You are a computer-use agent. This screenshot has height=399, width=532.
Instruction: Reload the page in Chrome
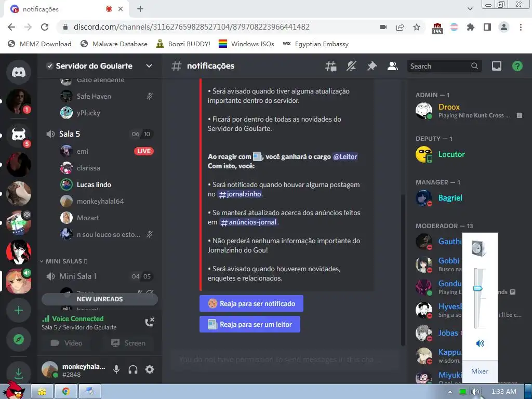[45, 27]
